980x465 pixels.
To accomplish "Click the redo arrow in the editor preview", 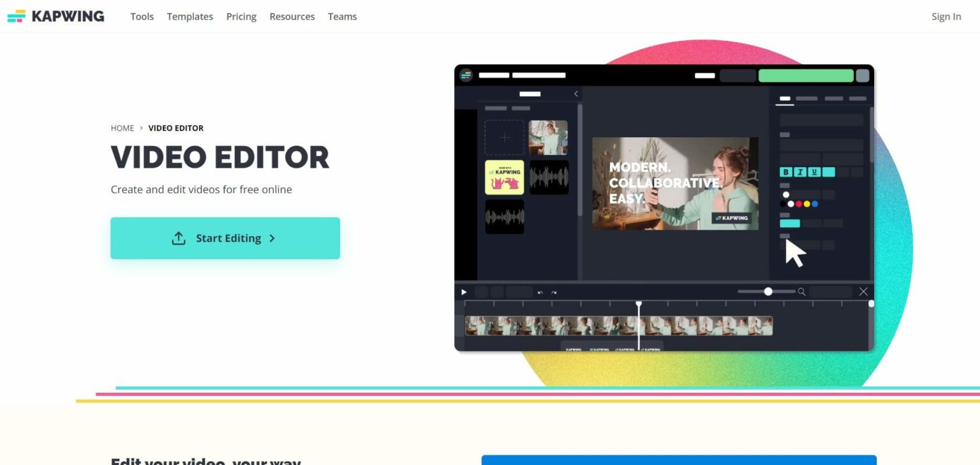I will 554,292.
